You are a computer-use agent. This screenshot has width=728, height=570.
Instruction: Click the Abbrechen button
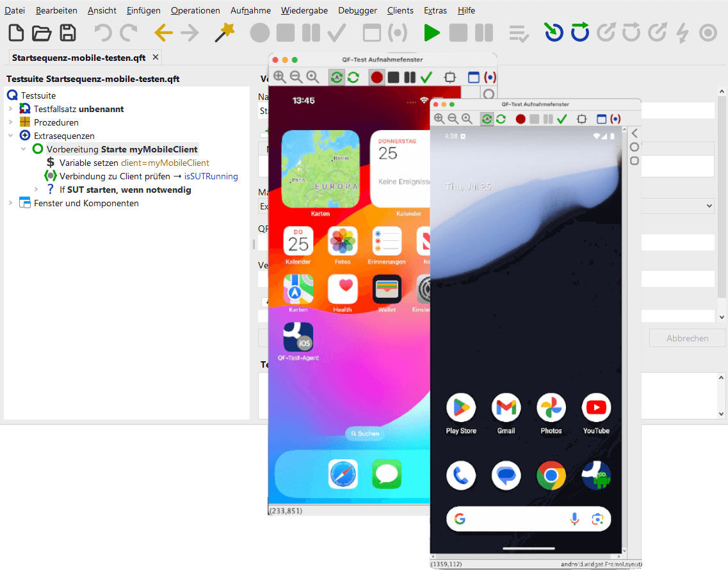pyautogui.click(x=687, y=338)
